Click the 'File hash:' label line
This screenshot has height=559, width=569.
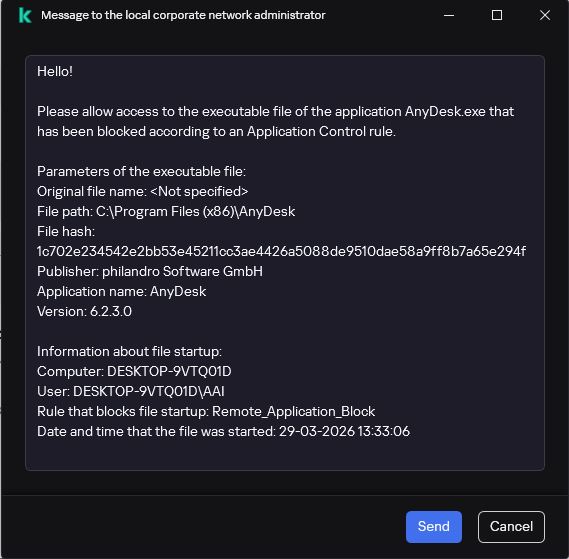point(66,231)
